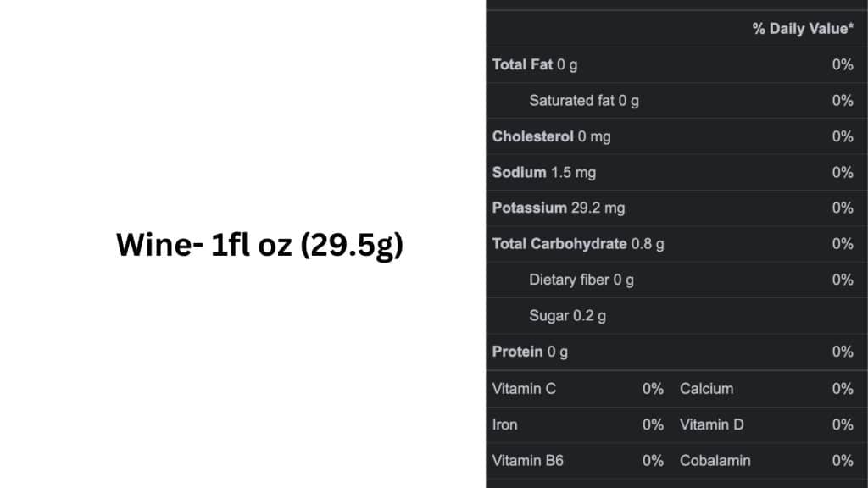The height and width of the screenshot is (488, 868).
Task: Select the Calcium label
Action: [x=706, y=389]
